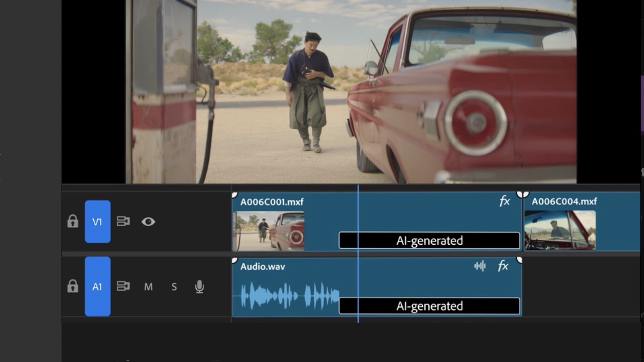This screenshot has width=644, height=362.
Task: Click the edit point handle between video clips
Action: pos(523,194)
